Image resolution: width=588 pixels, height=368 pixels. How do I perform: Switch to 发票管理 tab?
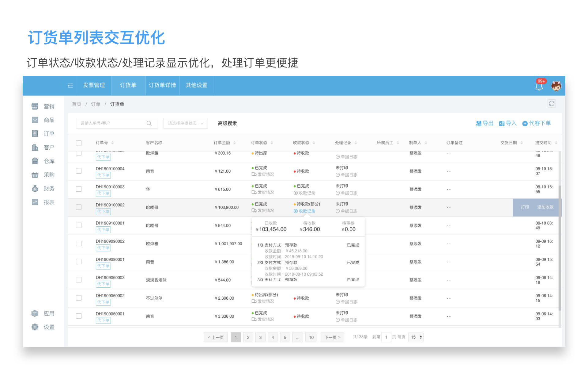pos(94,85)
